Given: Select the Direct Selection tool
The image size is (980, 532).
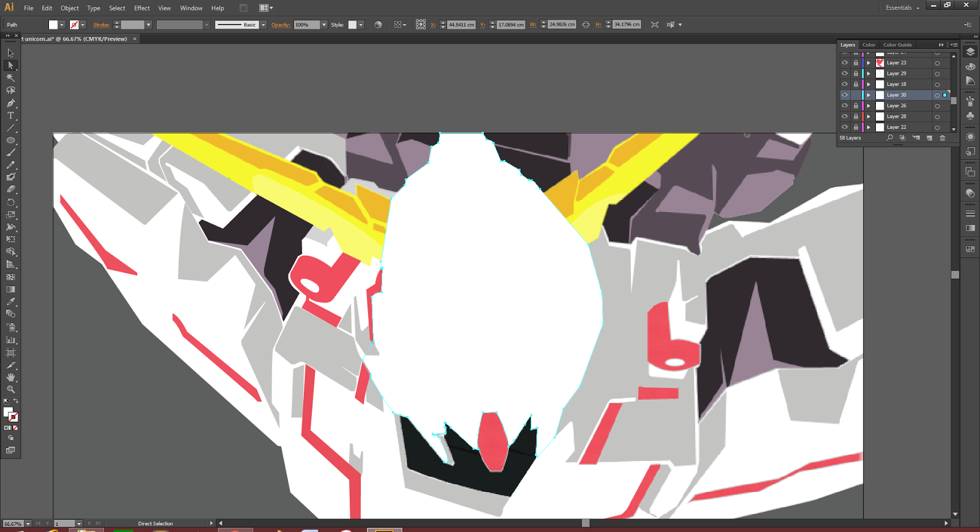Looking at the screenshot, I should [10, 65].
